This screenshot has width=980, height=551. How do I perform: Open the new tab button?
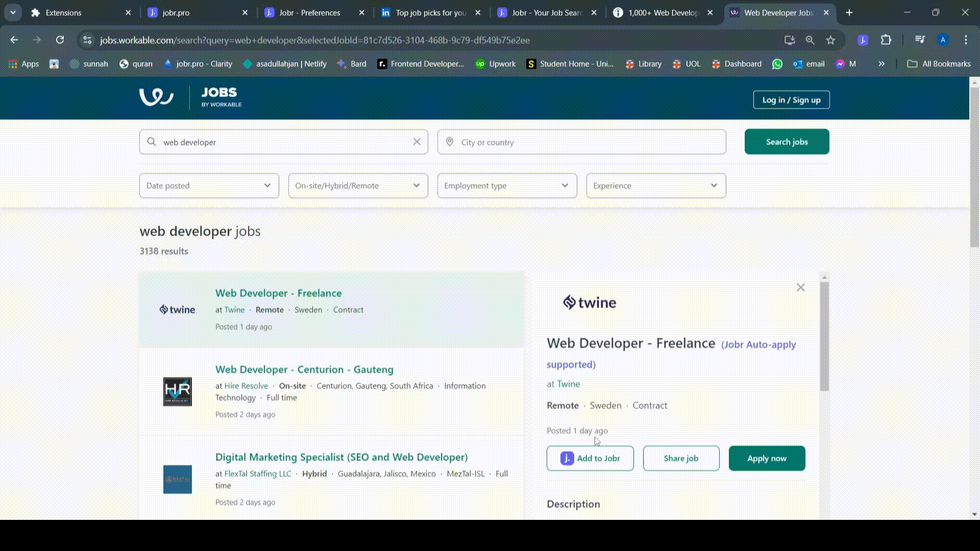[x=849, y=13]
